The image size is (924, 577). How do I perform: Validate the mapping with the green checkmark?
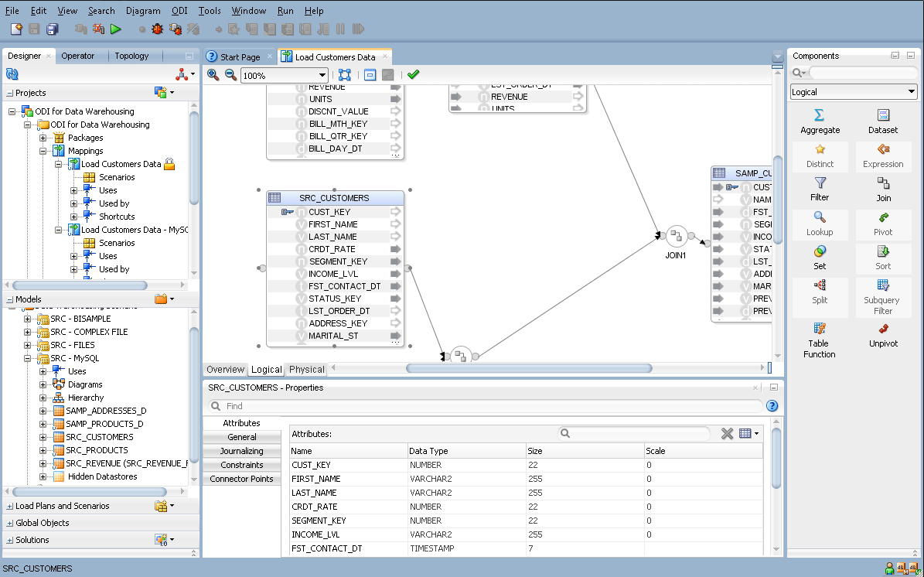click(412, 75)
